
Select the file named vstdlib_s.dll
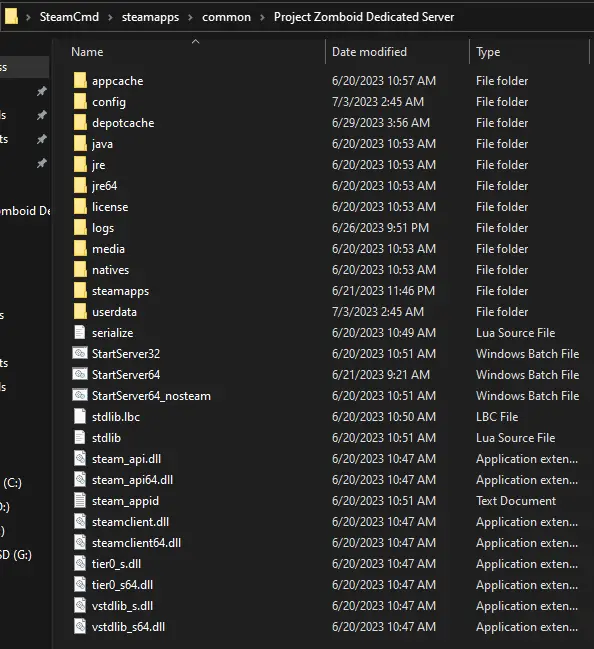(x=122, y=606)
